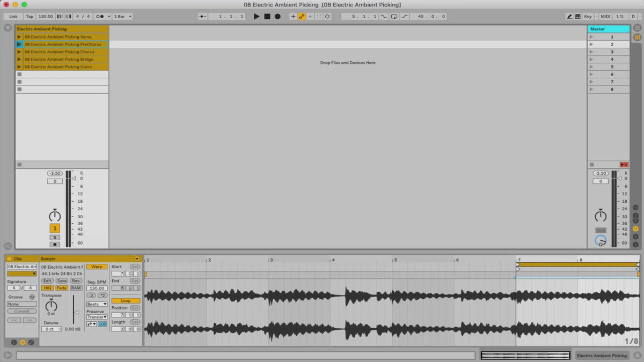Click the Arrangement Record button
The height and width of the screenshot is (362, 644).
277,17
